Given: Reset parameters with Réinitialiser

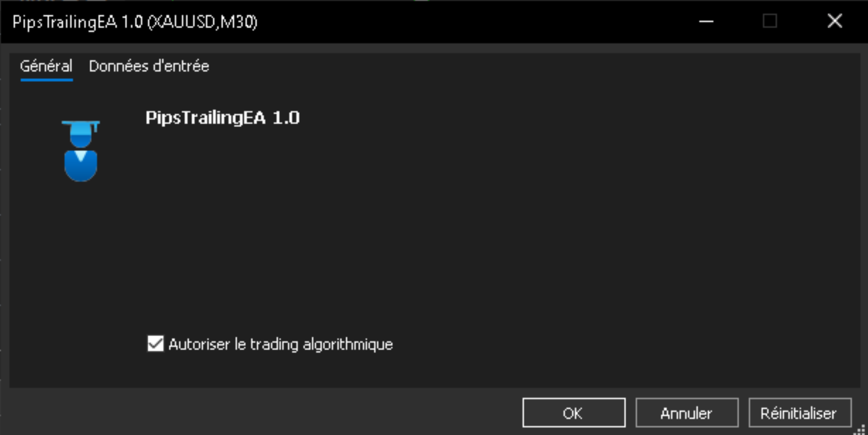Looking at the screenshot, I should coord(800,412).
